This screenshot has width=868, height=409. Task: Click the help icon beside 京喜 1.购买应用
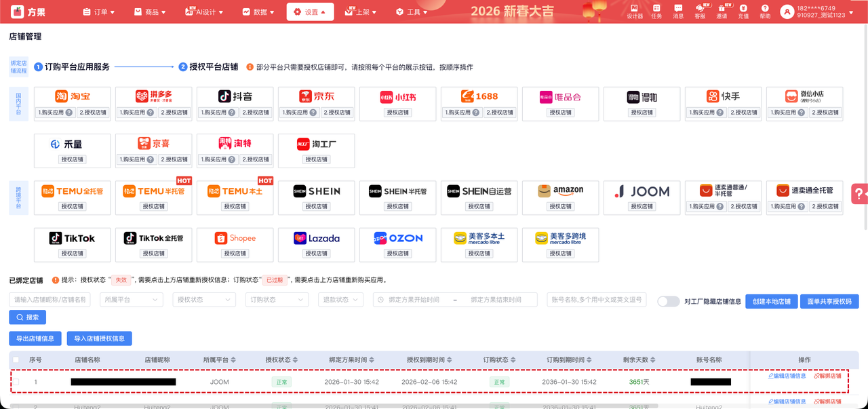coord(150,159)
